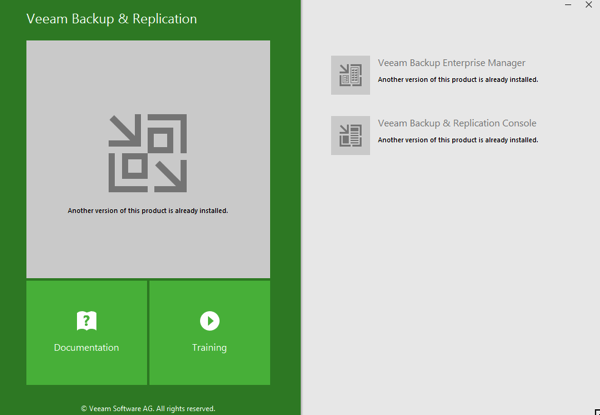Click the Veeam Software AG copyright notice
The height and width of the screenshot is (415, 600).
(x=148, y=408)
